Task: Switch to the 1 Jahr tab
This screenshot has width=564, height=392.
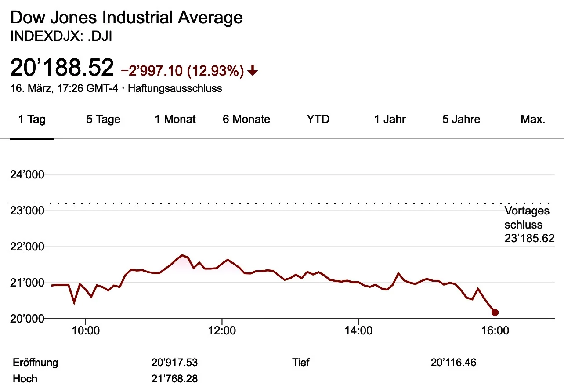Action: [390, 119]
